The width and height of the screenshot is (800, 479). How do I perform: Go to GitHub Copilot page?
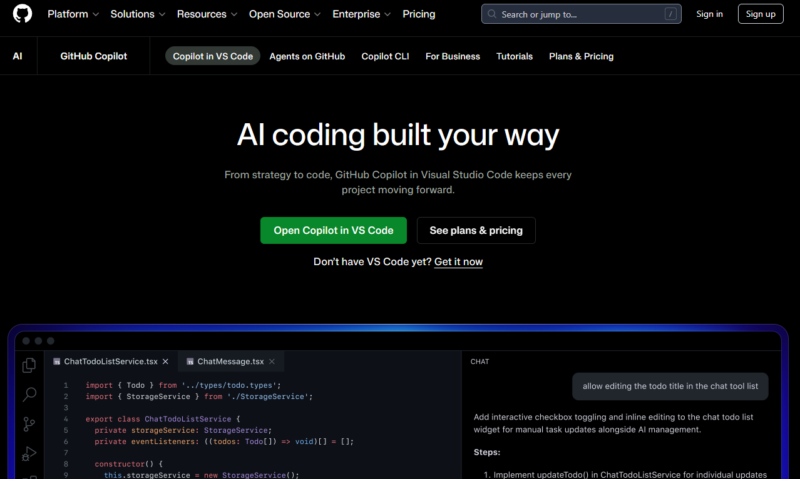coord(93,56)
